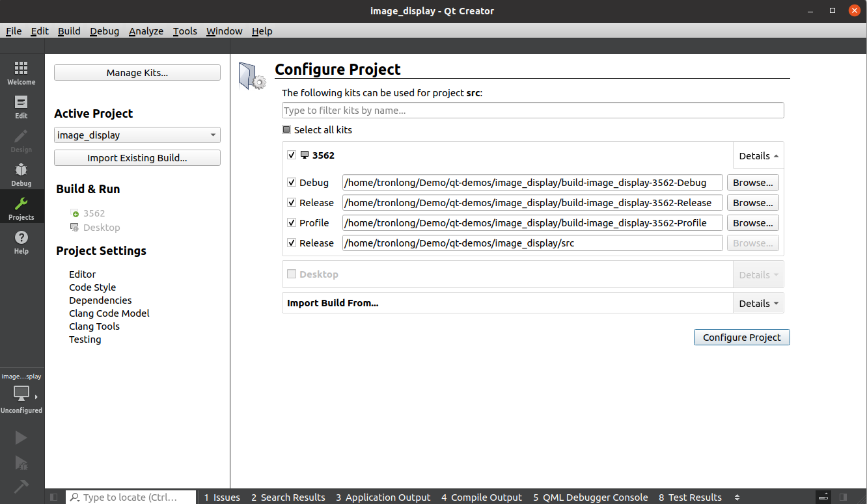Click the Debug build path field
The image size is (867, 504).
tap(532, 183)
